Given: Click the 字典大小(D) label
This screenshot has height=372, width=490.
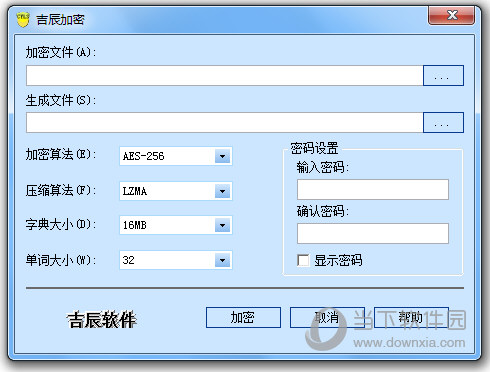Looking at the screenshot, I should [61, 224].
